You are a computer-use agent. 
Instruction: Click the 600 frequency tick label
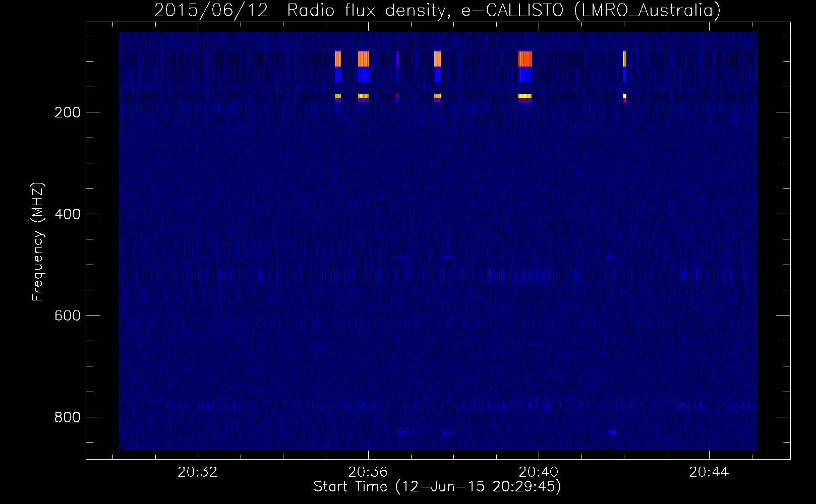click(x=67, y=316)
